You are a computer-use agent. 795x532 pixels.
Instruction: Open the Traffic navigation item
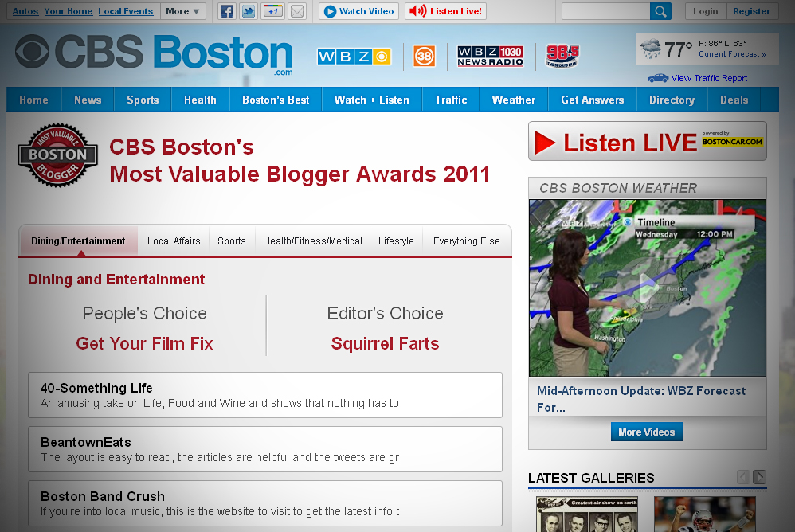coord(451,100)
